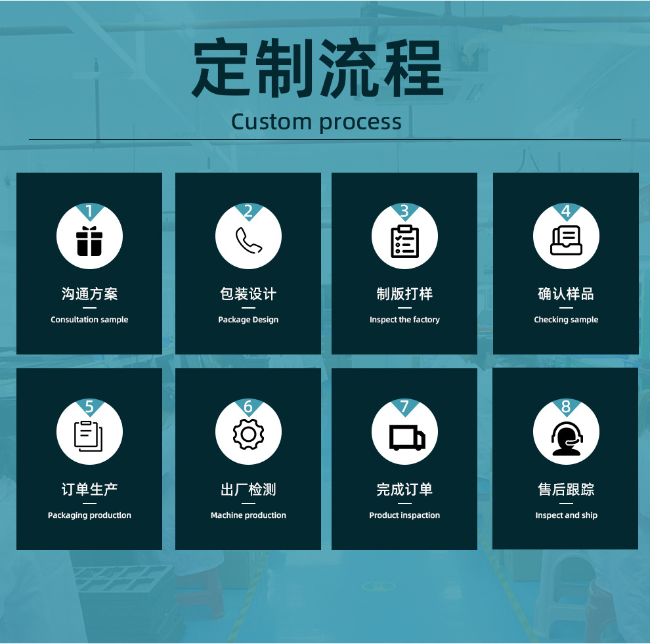Screen dimensions: 650x644
Task: Click the 订单生产 heading
Action: click(x=89, y=490)
